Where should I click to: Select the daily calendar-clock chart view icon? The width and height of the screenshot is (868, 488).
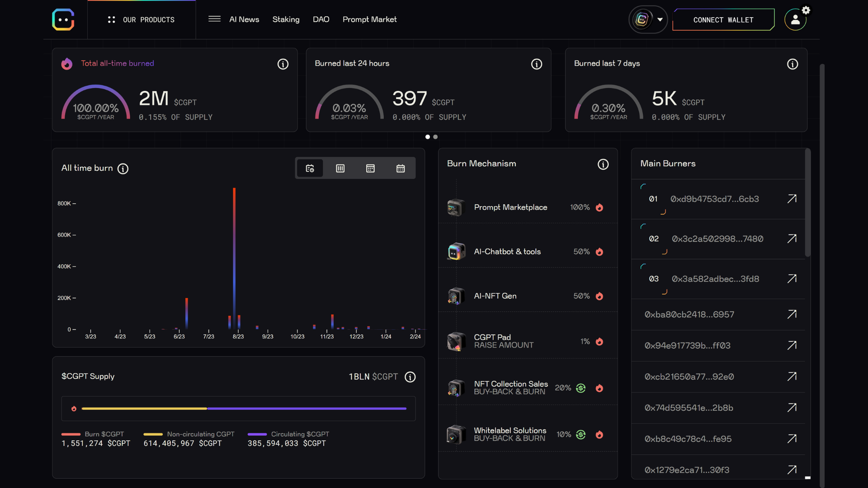pos(310,168)
